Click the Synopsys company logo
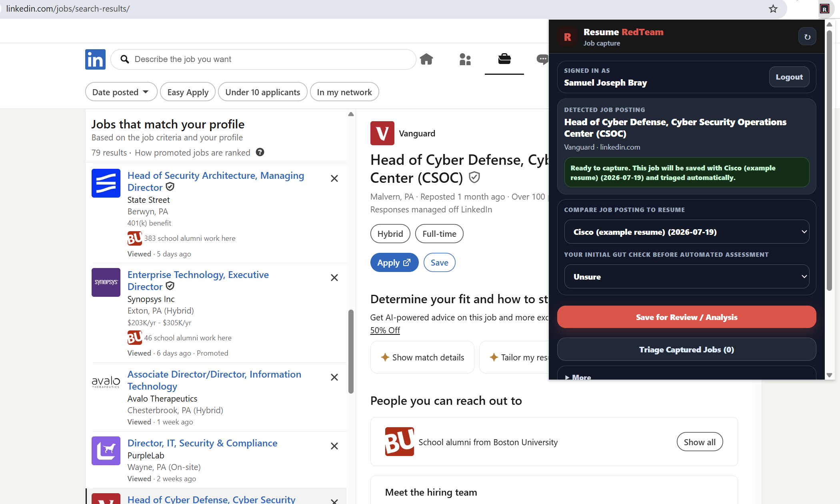The width and height of the screenshot is (840, 504). [106, 282]
